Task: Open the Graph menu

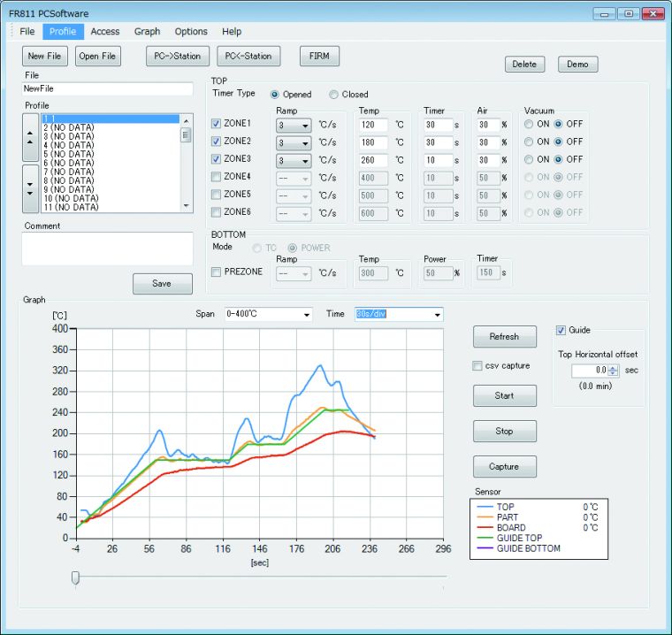Action: click(147, 32)
